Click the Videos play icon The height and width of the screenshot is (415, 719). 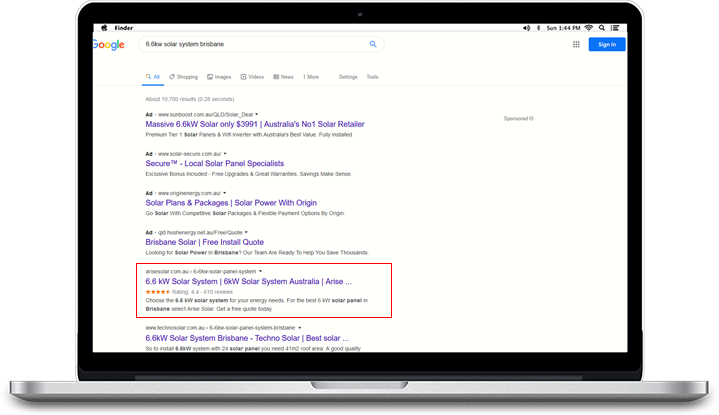pos(243,77)
